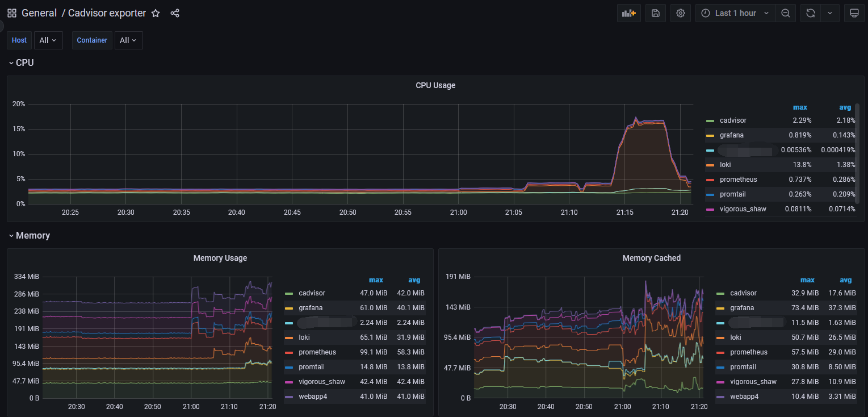This screenshot has width=868, height=417.
Task: Toggle vigorous_shaw series in Memory Usage legend
Action: tap(322, 382)
